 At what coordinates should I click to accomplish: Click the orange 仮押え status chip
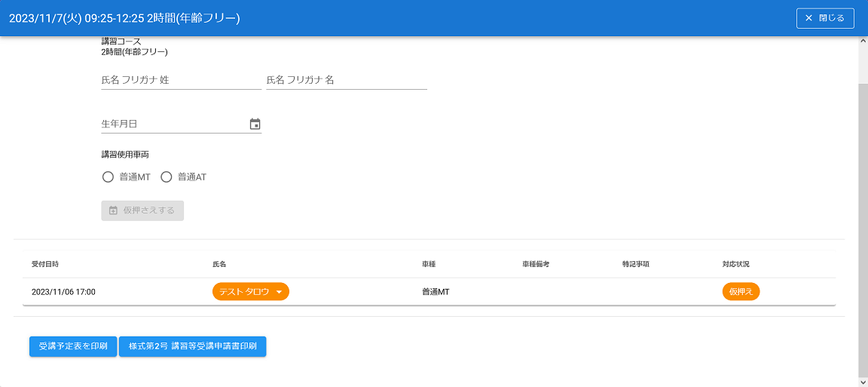(741, 292)
